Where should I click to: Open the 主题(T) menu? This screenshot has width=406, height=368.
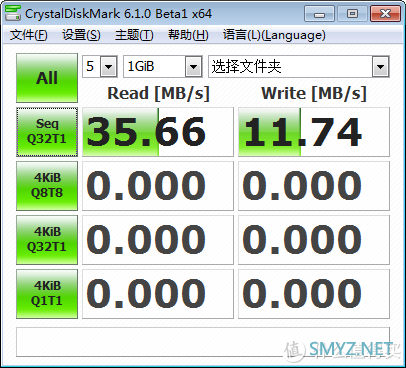point(134,35)
